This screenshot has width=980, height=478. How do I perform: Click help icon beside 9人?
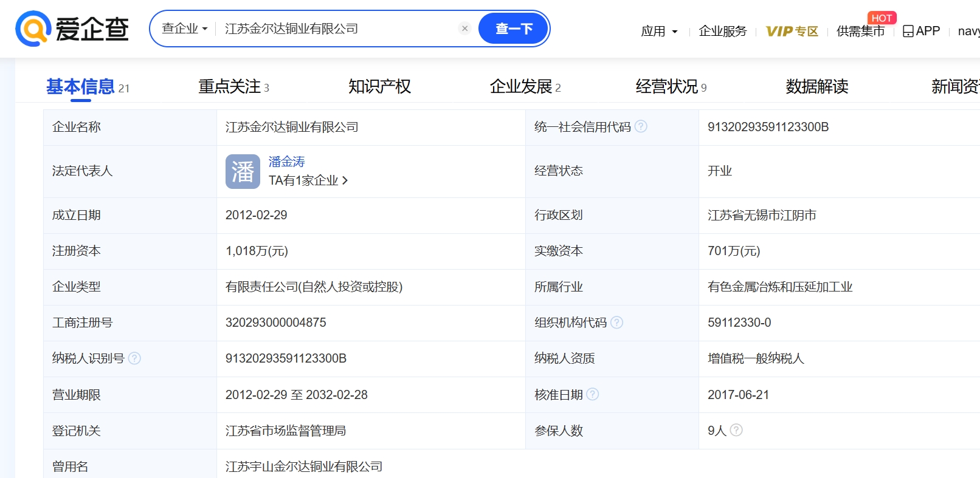pyautogui.click(x=736, y=430)
